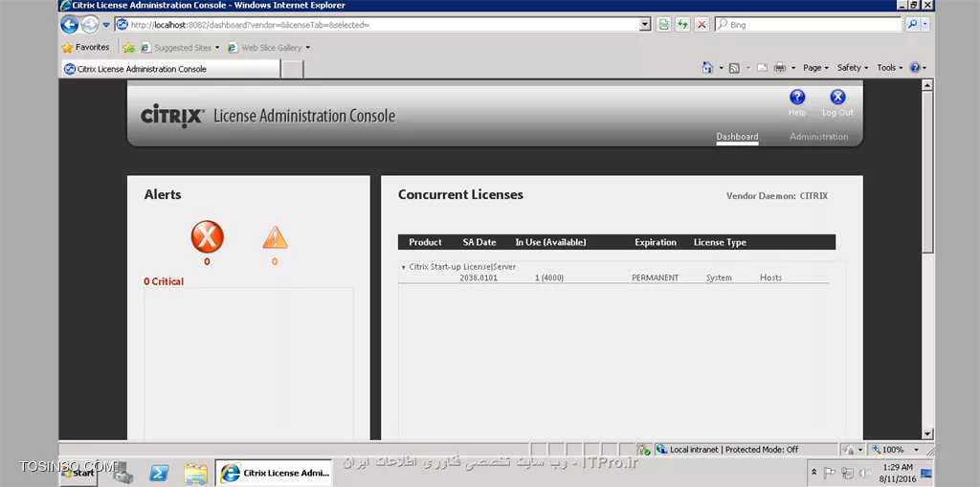
Task: Click the Action Center flag tray icon
Action: coord(830,473)
